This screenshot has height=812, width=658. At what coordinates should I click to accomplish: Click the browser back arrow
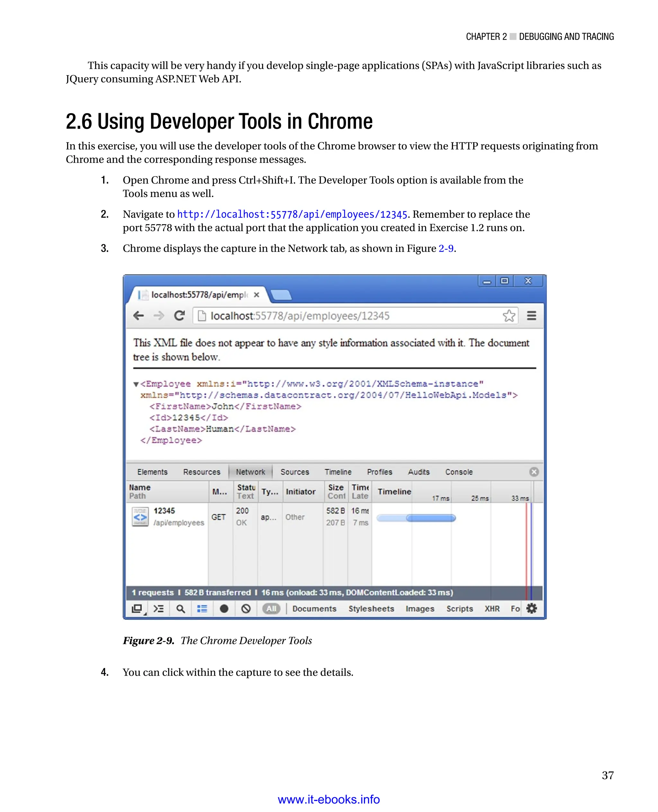[139, 316]
